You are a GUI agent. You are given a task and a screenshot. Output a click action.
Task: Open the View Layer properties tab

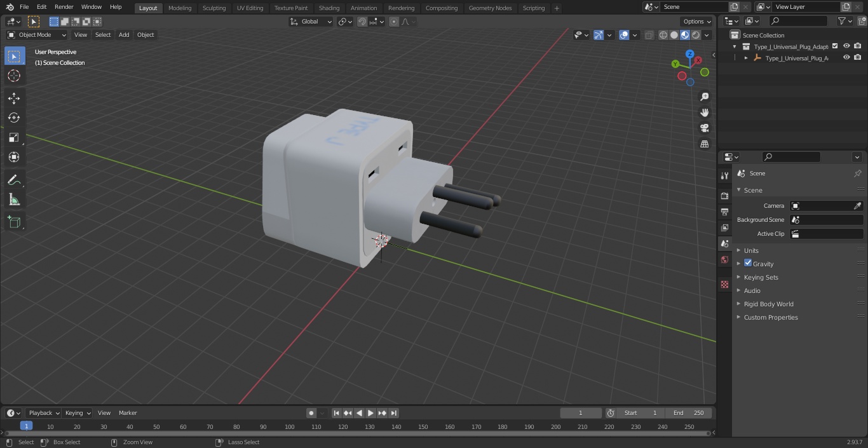(724, 227)
